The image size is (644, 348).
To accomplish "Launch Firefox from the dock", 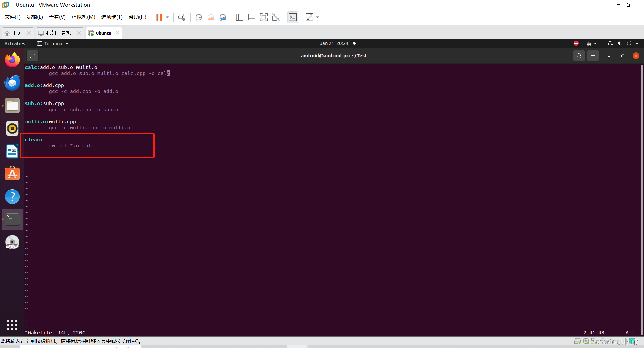I will point(12,60).
